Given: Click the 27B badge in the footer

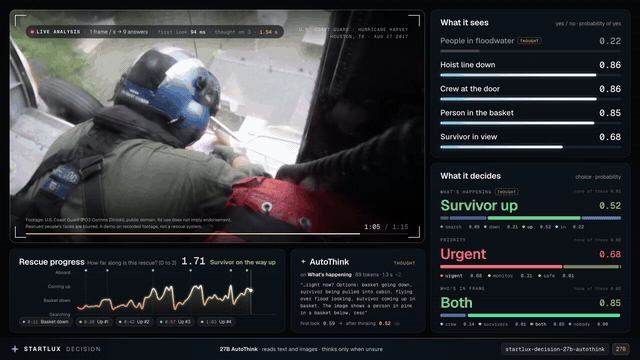Looking at the screenshot, I should (620, 349).
